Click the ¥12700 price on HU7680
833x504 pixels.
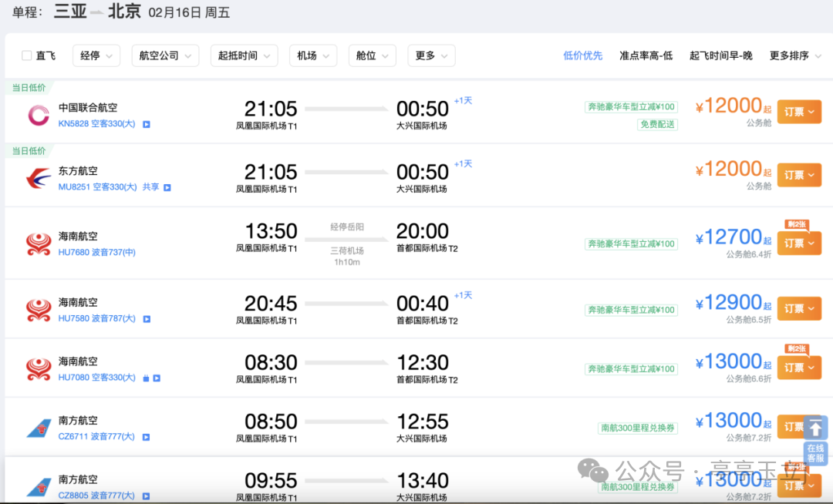tap(733, 237)
